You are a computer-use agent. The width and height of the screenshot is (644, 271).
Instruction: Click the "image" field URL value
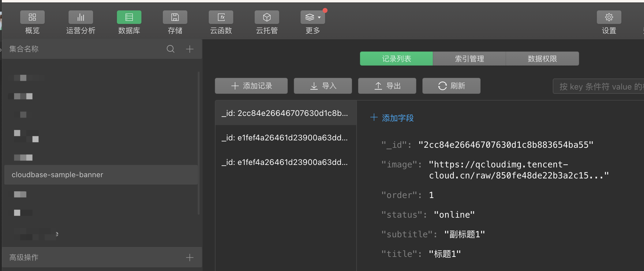519,170
